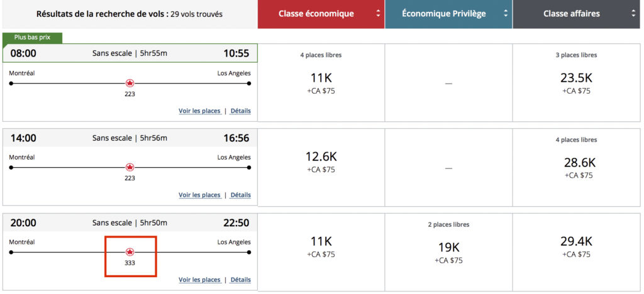Select Classe économique header tab
Image resolution: width=644 pixels, height=294 pixels.
point(316,14)
